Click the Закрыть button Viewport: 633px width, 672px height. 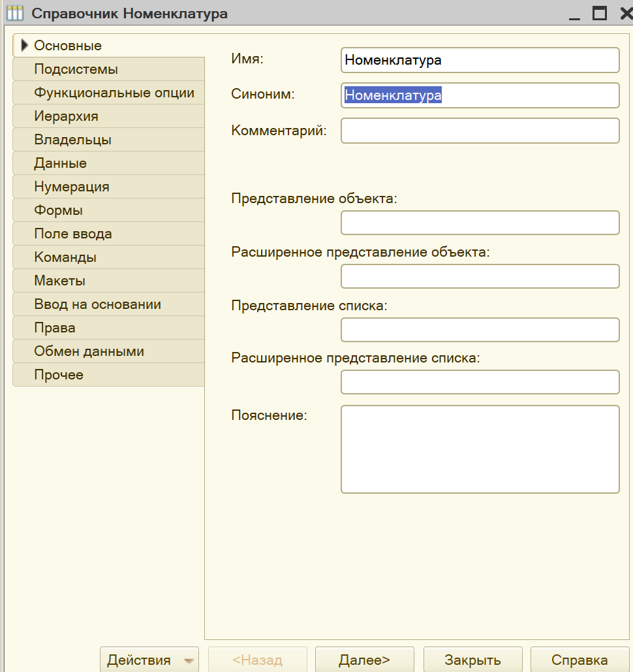[x=473, y=660]
